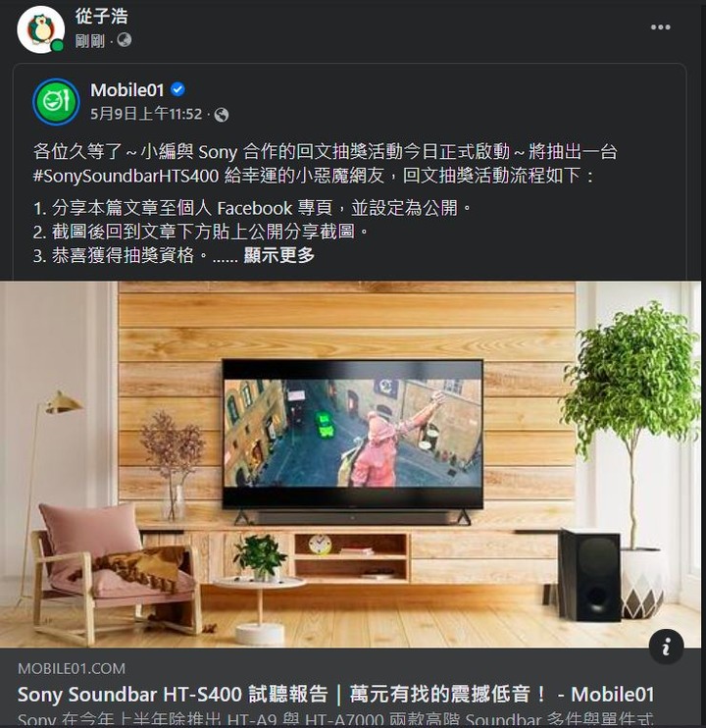Click the #SonySoundbarHTS400 hashtag
706x728 pixels.
coord(126,176)
